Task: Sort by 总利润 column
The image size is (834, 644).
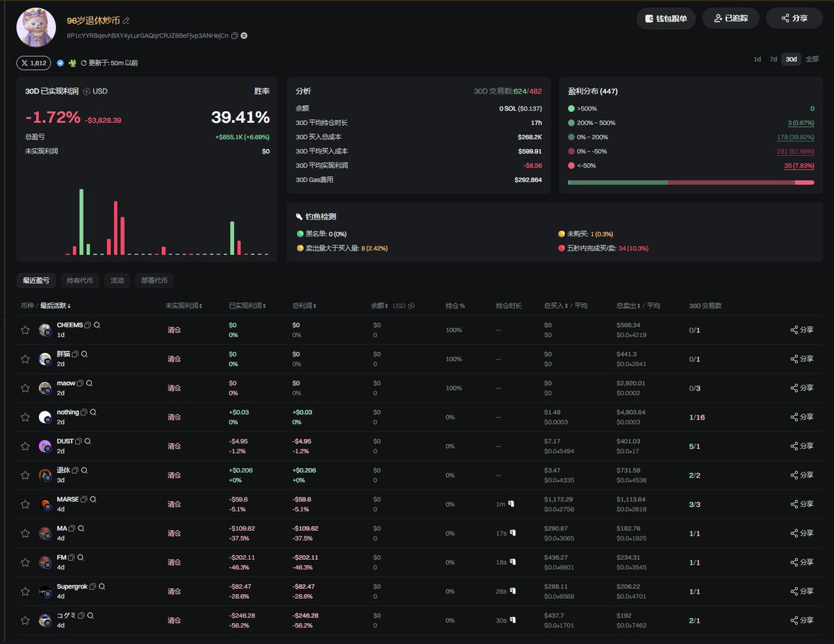Action: click(304, 306)
